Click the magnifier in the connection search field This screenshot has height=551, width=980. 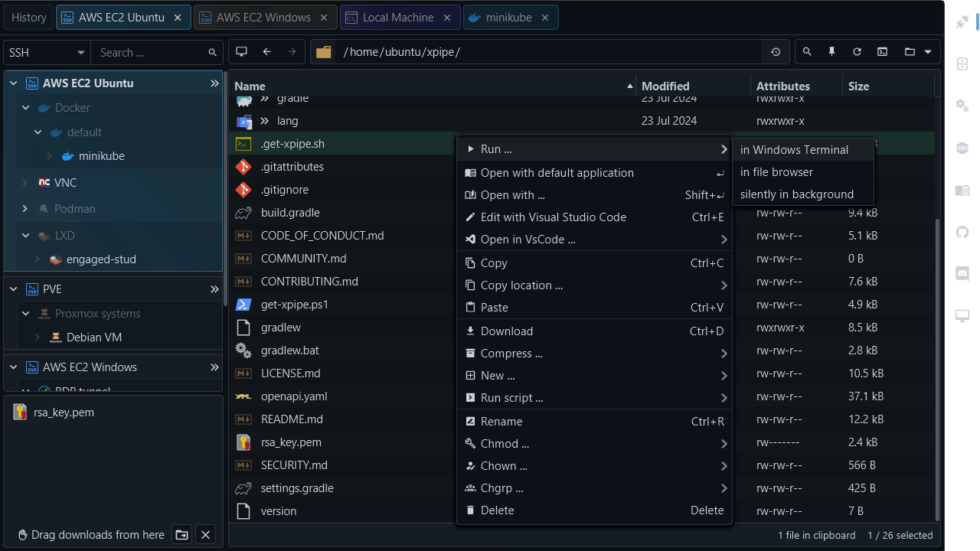click(x=212, y=52)
